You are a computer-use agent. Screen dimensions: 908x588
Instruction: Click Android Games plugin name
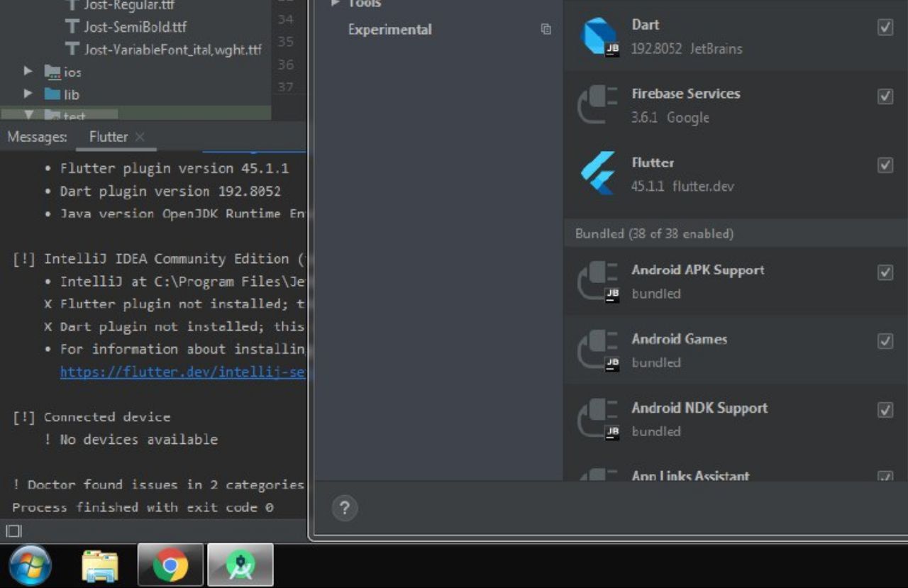(x=680, y=339)
